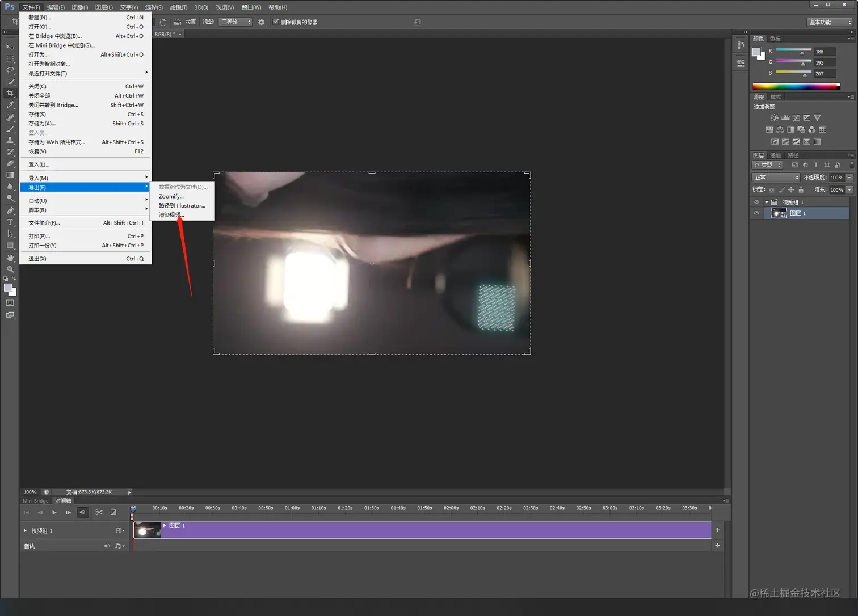Toggle lock image pixels brush
This screenshot has height=616, width=858.
[x=781, y=190]
